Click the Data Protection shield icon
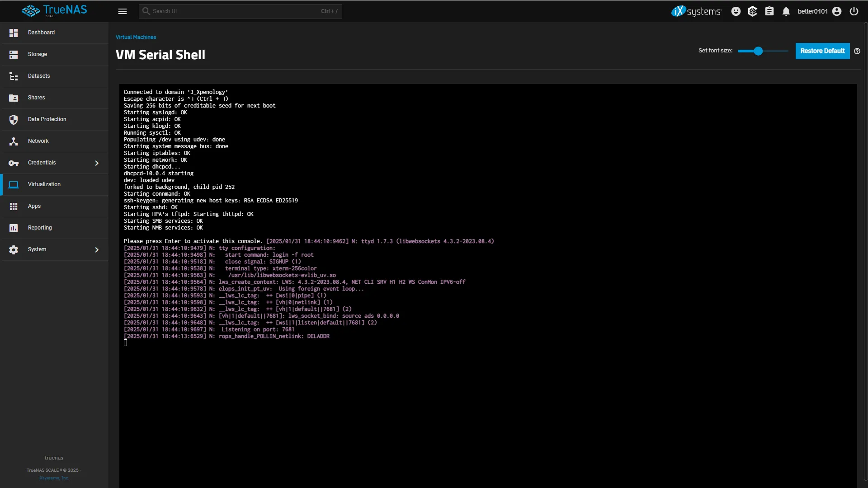Viewport: 868px width, 488px height. coord(14,119)
